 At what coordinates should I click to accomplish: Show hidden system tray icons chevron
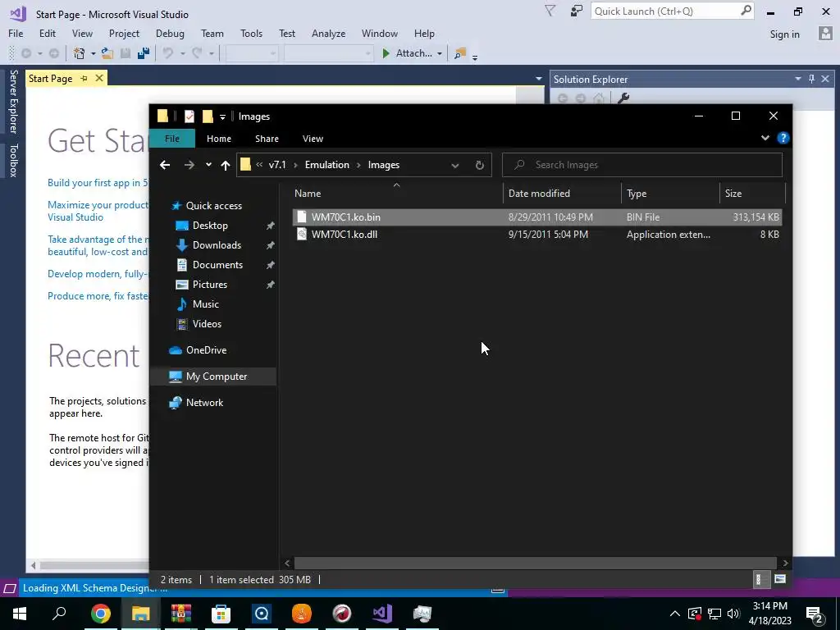point(675,614)
